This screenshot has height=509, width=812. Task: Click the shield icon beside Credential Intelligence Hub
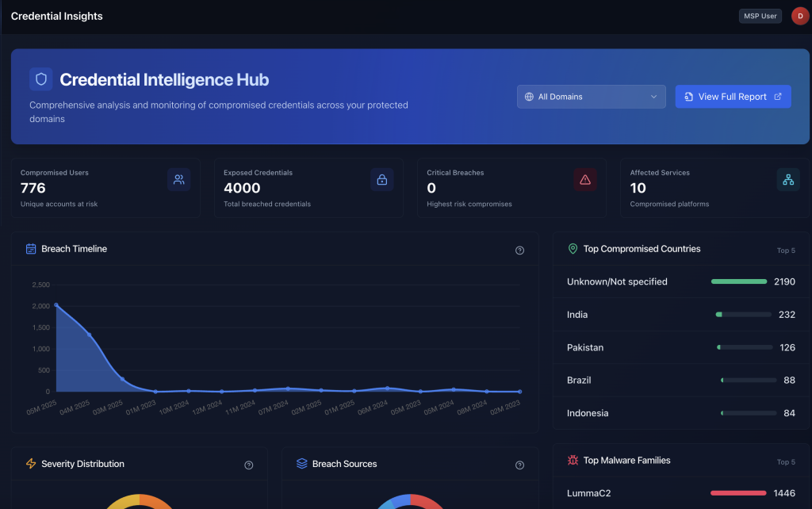coord(41,79)
